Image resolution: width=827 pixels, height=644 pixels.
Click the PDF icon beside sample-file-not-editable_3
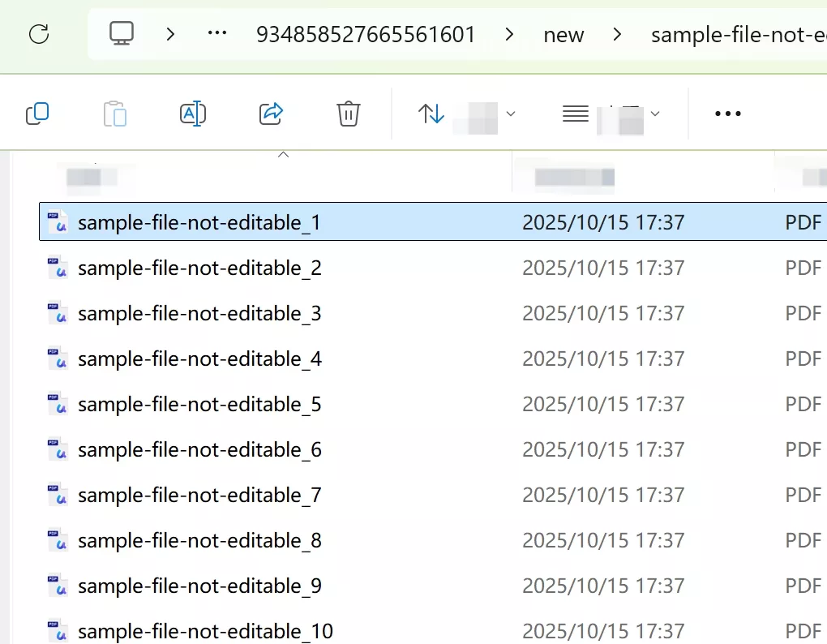[x=56, y=313]
